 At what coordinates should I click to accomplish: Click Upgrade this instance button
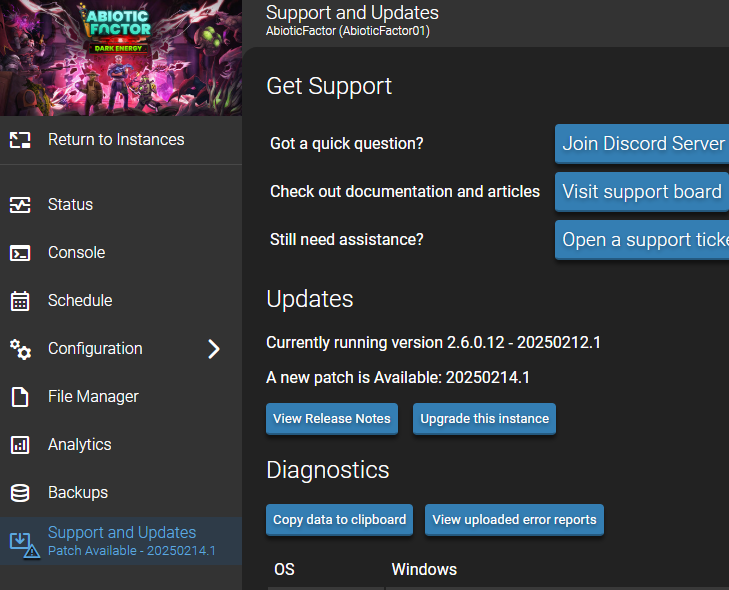(x=484, y=419)
